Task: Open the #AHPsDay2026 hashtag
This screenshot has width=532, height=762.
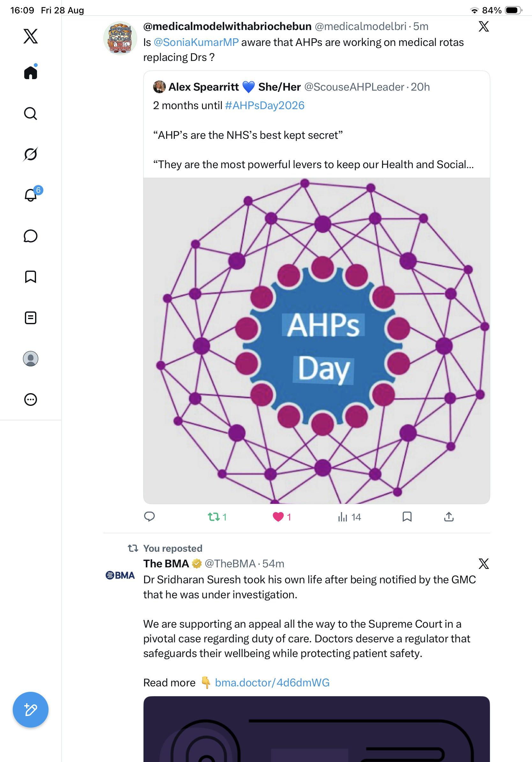Action: 265,106
